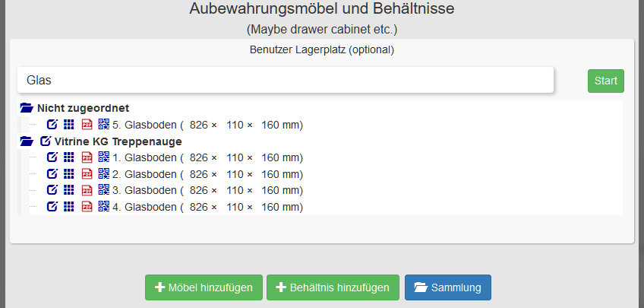Click edit icon for 4. Glasboden
This screenshot has width=644, height=308.
pyautogui.click(x=52, y=207)
